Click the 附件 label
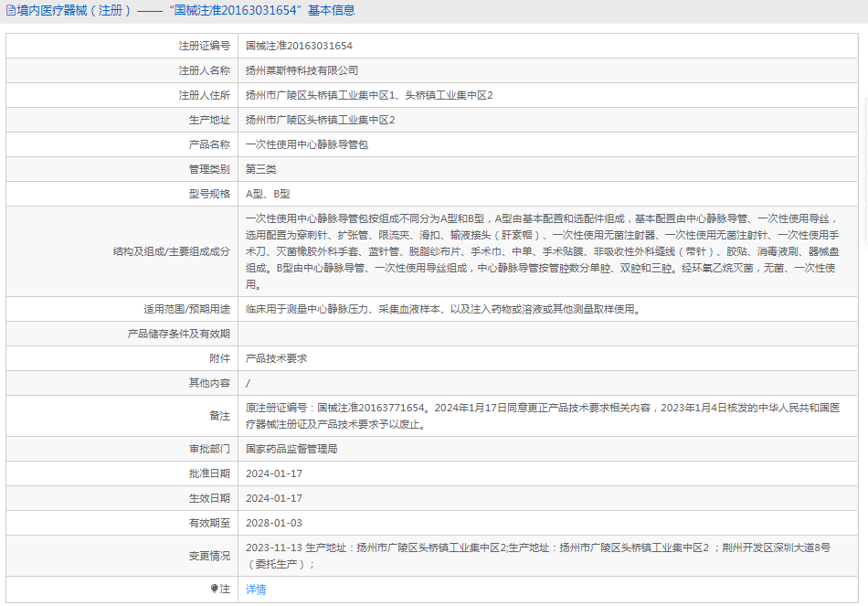The height and width of the screenshot is (606, 868). click(x=220, y=358)
